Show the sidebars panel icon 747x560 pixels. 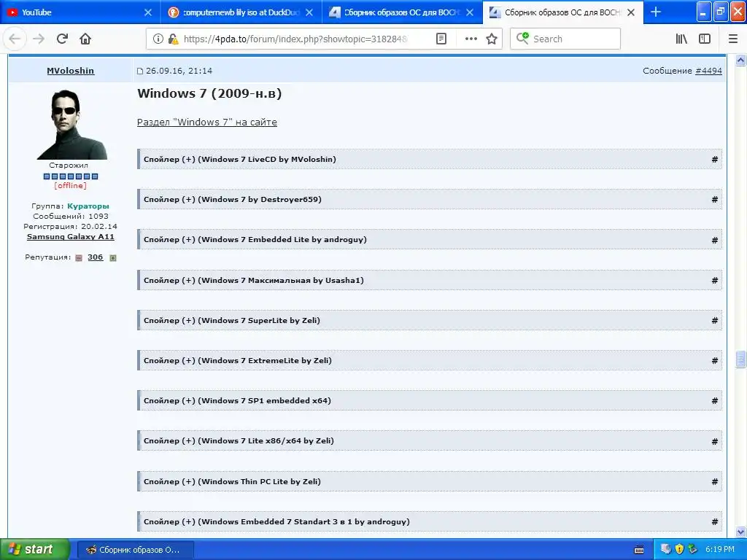point(705,39)
